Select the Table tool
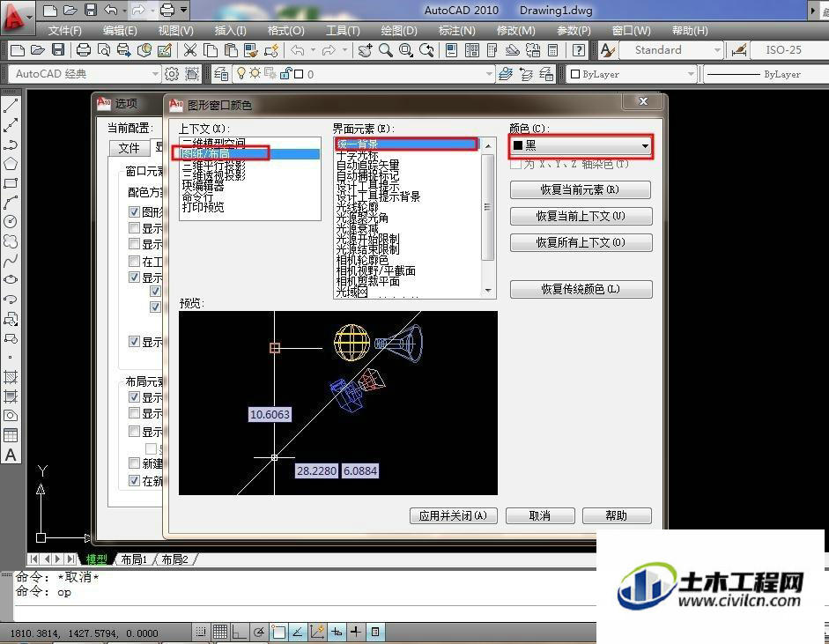Image resolution: width=829 pixels, height=644 pixels. (x=11, y=435)
